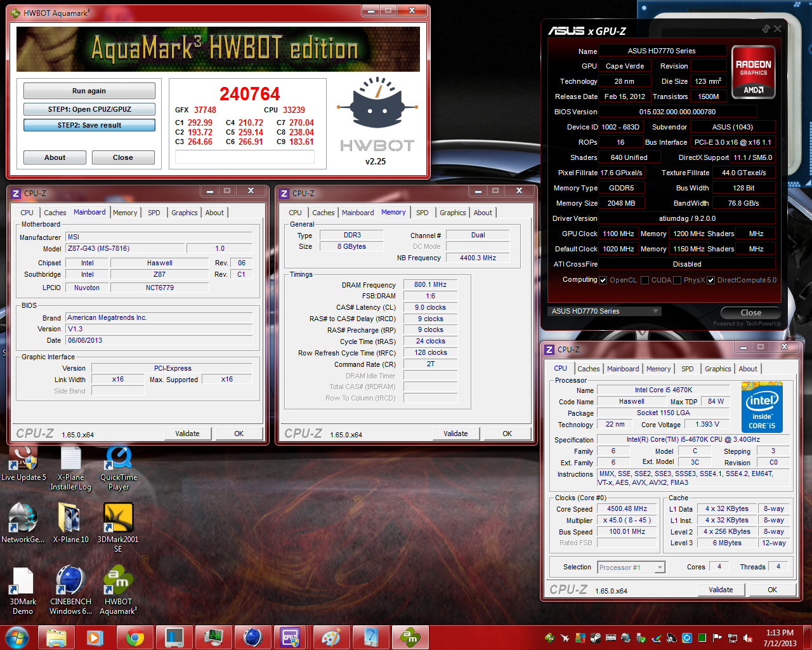The width and height of the screenshot is (812, 650).
Task: Click the Aquamark total score 240764
Action: [x=249, y=94]
